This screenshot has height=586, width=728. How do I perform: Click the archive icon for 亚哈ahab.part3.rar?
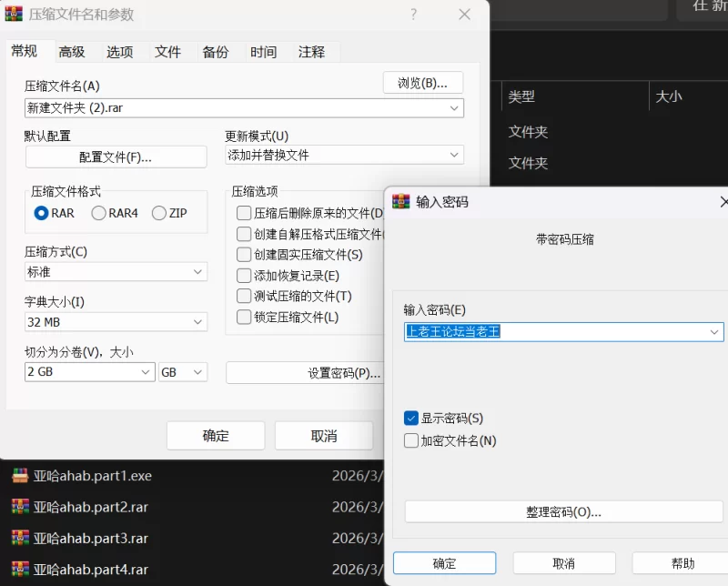point(19,538)
